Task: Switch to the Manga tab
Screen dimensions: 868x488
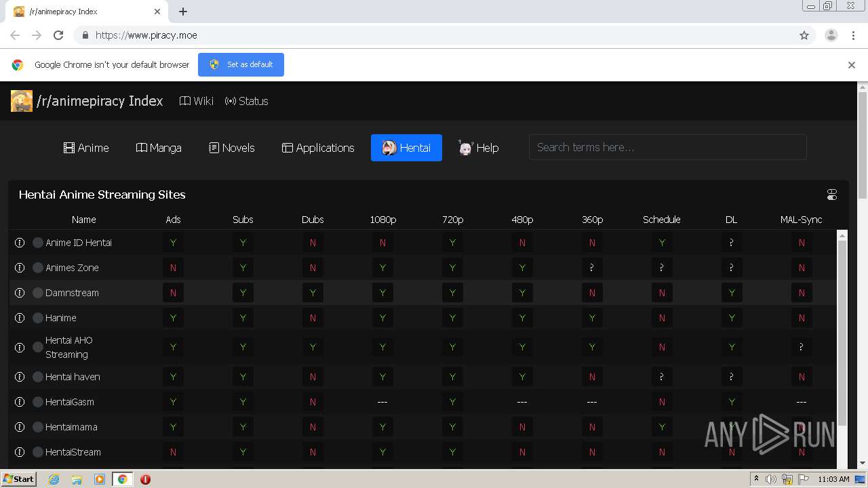Action: 159,148
